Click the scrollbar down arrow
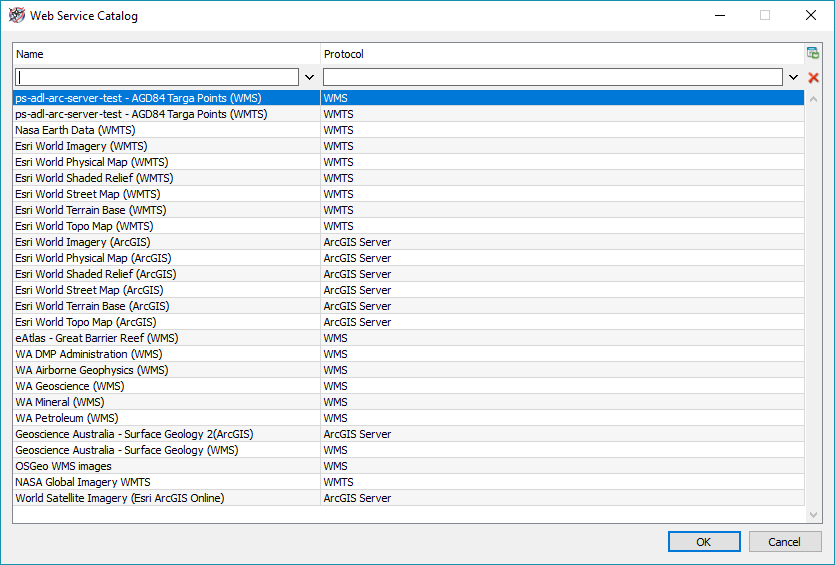The image size is (835, 565). coord(813,514)
